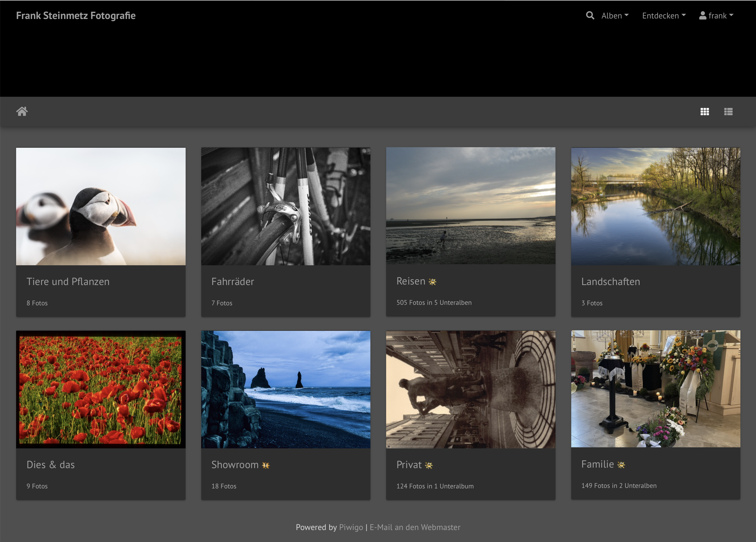Screen dimensions: 756x542
Task: Click the church flowers thumbnail
Action: (x=656, y=389)
